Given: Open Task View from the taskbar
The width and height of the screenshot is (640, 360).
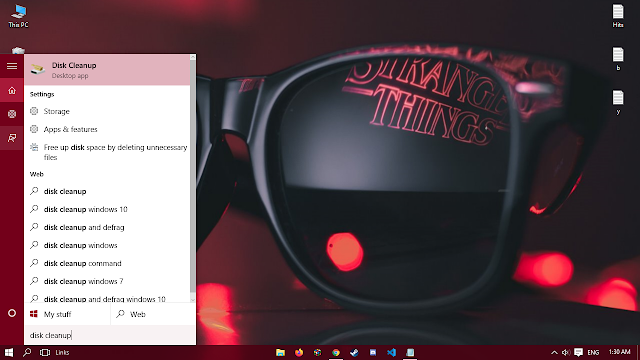Looking at the screenshot, I should (x=45, y=352).
